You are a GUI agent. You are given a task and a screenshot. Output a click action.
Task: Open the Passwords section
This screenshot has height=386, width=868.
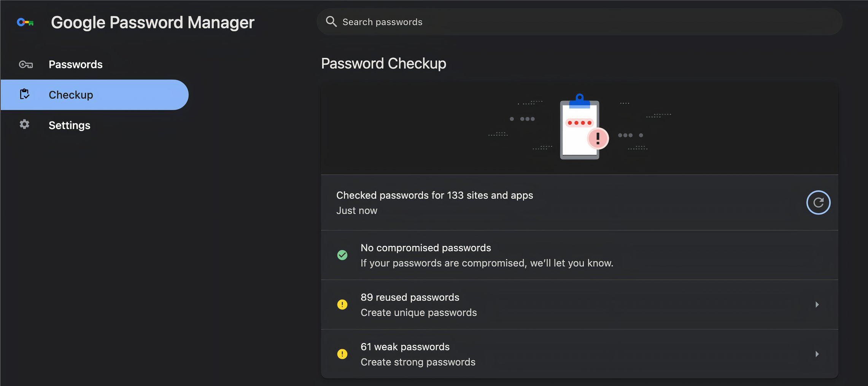tap(75, 64)
